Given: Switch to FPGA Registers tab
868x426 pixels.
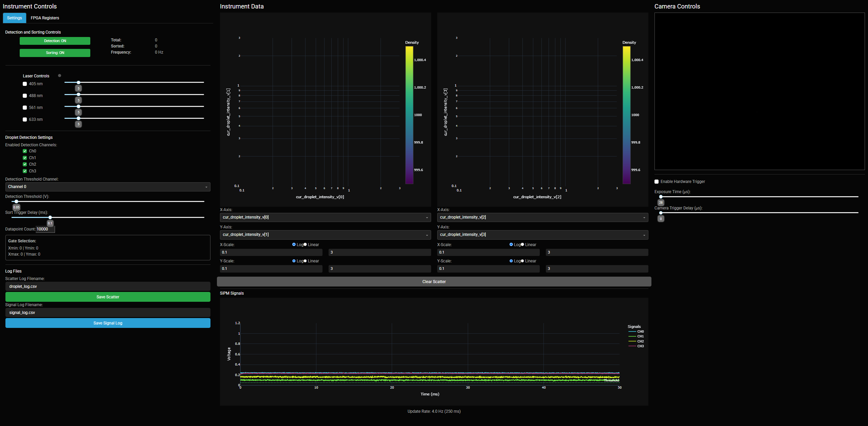Looking at the screenshot, I should (45, 18).
